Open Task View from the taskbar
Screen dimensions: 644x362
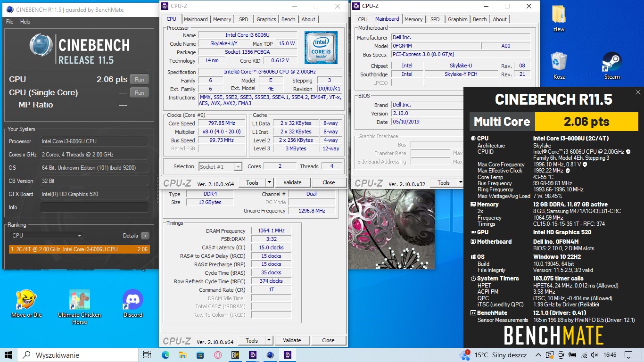147,355
